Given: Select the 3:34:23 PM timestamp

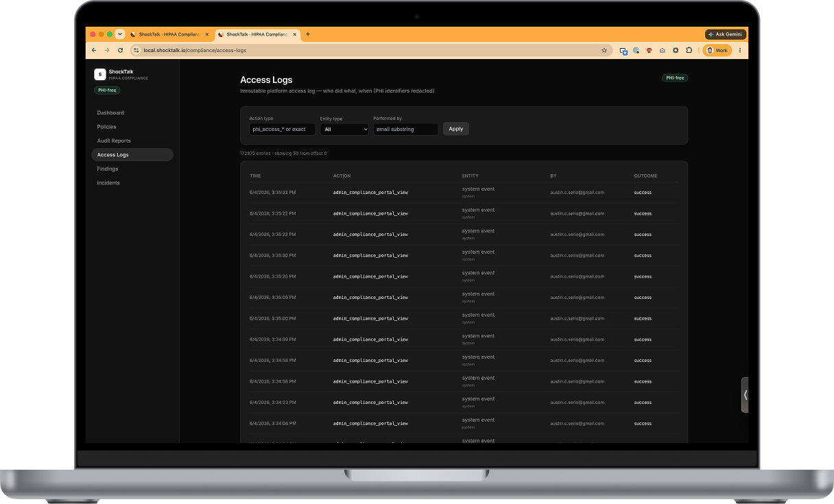Looking at the screenshot, I should (x=273, y=403).
